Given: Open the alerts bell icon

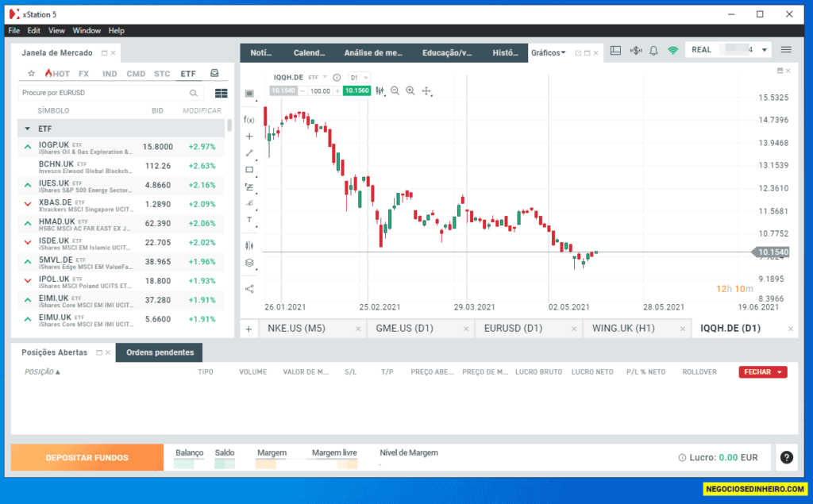Looking at the screenshot, I should pyautogui.click(x=654, y=50).
